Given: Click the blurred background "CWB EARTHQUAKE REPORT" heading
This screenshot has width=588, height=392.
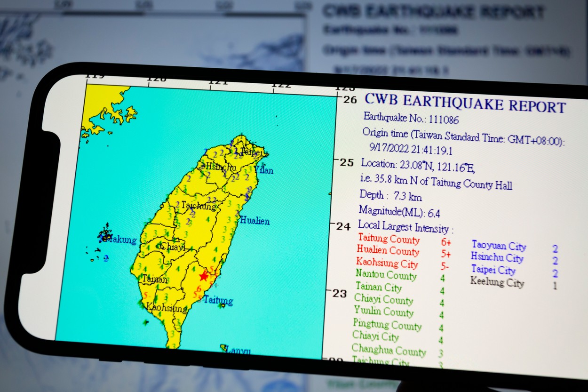Looking at the screenshot, I should [433, 12].
